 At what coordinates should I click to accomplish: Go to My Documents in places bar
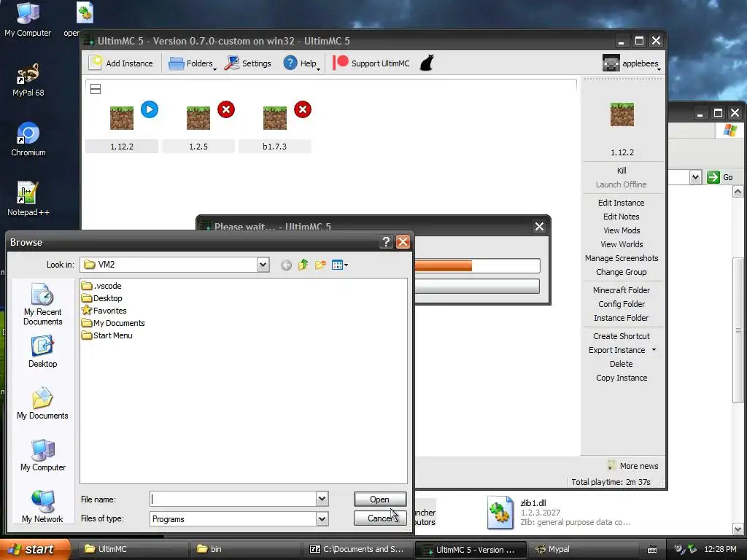coord(43,403)
